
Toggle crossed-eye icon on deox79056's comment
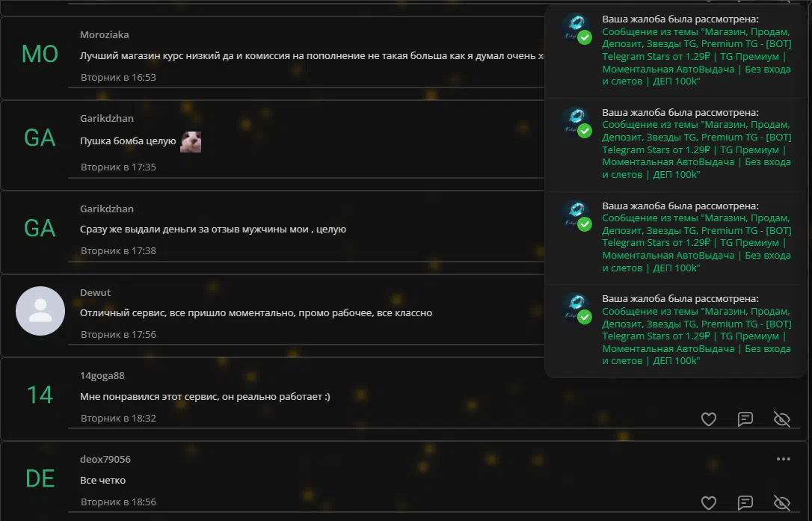tap(782, 502)
